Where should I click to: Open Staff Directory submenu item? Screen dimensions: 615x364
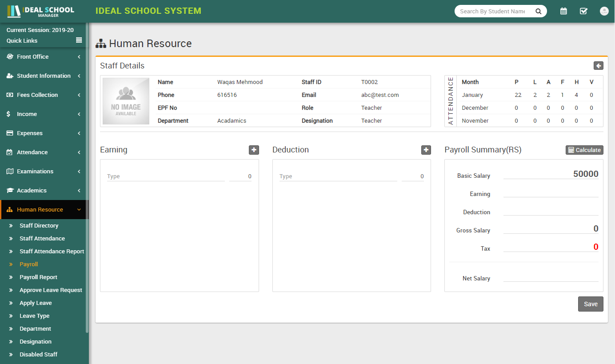click(x=39, y=226)
